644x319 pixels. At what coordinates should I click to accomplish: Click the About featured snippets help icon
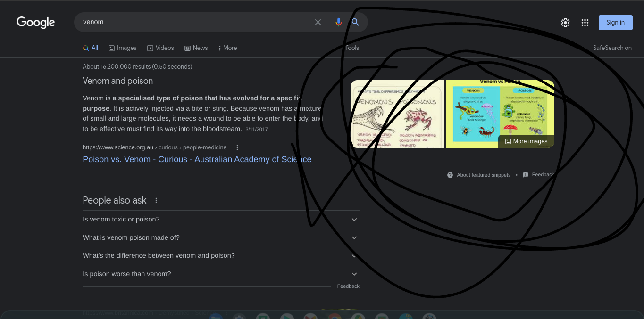(450, 175)
